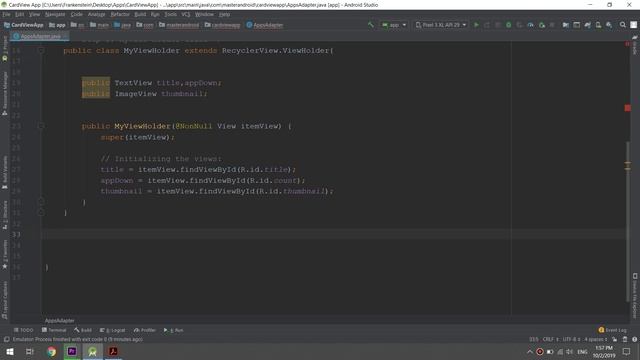This screenshot has height=360, width=640.
Task: Click the AppsAdapter class breadcrumb
Action: click(264, 25)
